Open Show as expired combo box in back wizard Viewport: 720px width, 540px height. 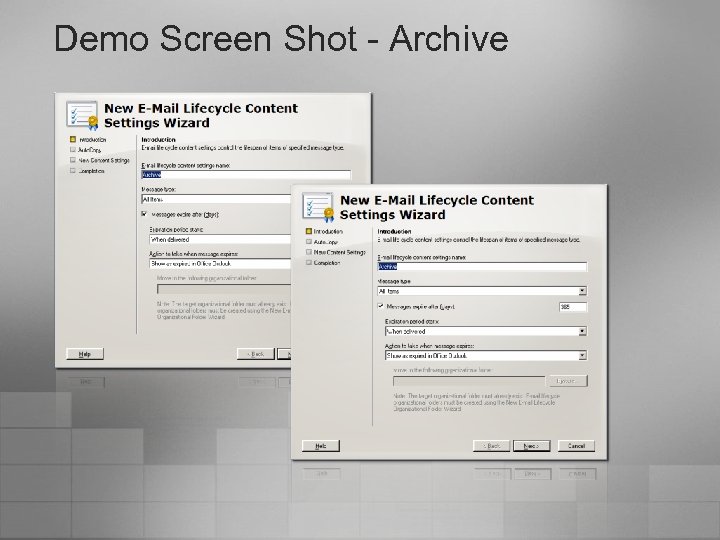[x=220, y=264]
